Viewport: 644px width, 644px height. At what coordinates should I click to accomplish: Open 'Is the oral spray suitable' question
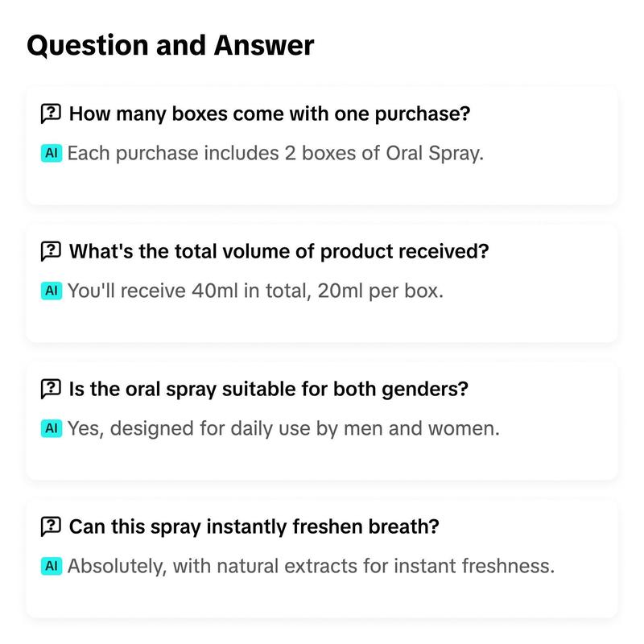click(x=269, y=389)
